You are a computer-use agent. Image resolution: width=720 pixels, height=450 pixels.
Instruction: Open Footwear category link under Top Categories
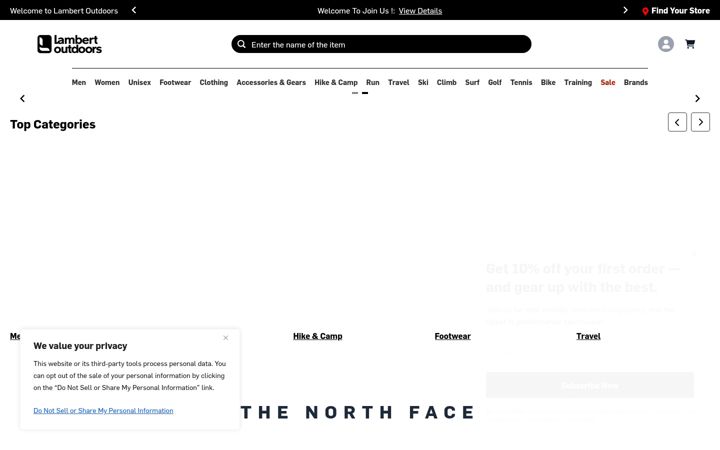pyautogui.click(x=452, y=336)
